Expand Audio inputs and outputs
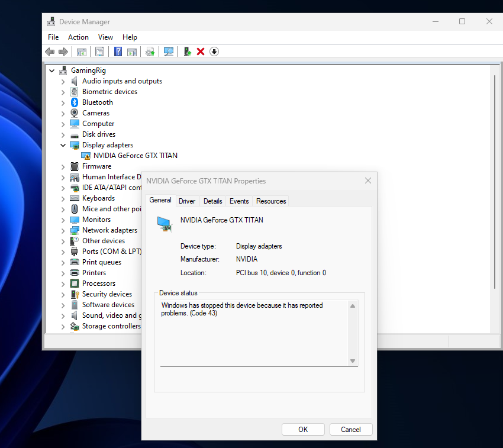The width and height of the screenshot is (503, 448). (63, 82)
